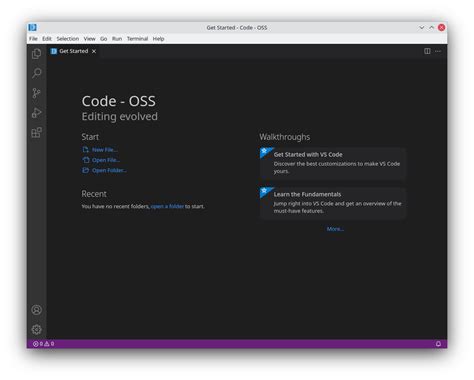
Task: Open the View menu
Action: coord(89,39)
